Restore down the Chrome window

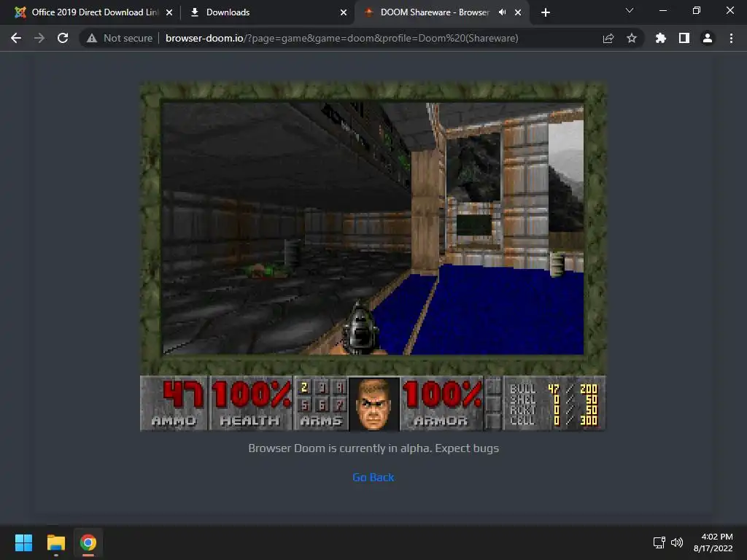[x=697, y=10]
